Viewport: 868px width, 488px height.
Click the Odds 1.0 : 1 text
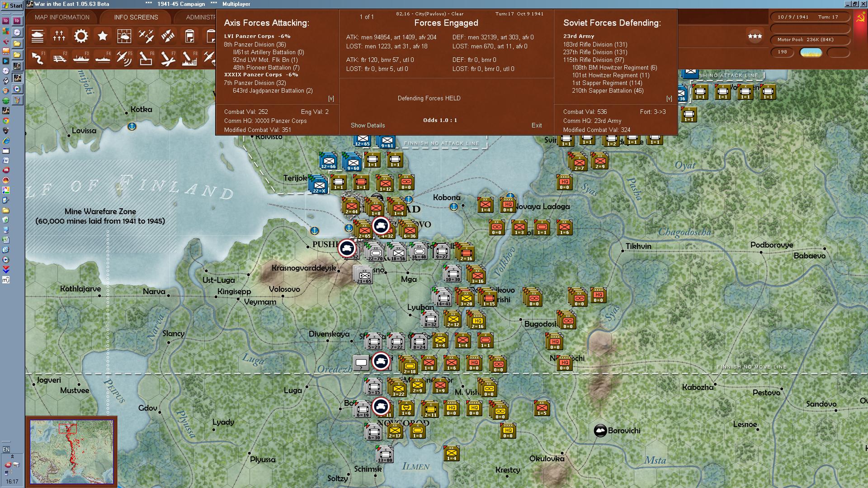(x=440, y=120)
